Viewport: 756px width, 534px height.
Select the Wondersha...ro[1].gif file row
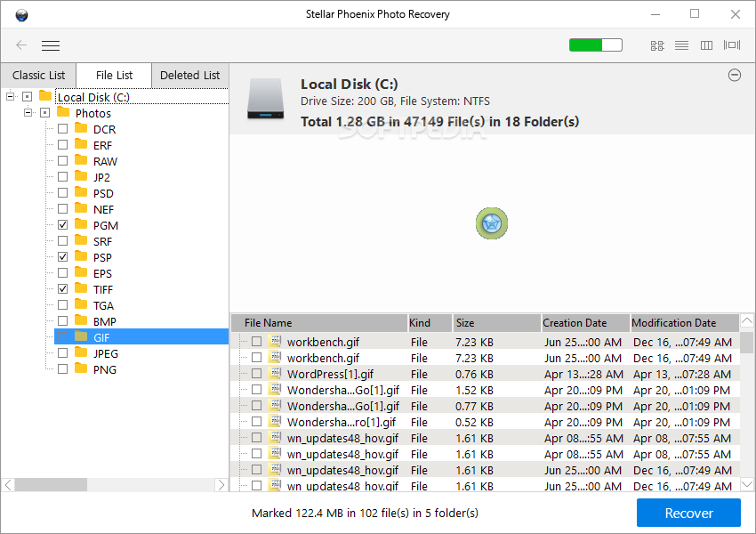485,422
